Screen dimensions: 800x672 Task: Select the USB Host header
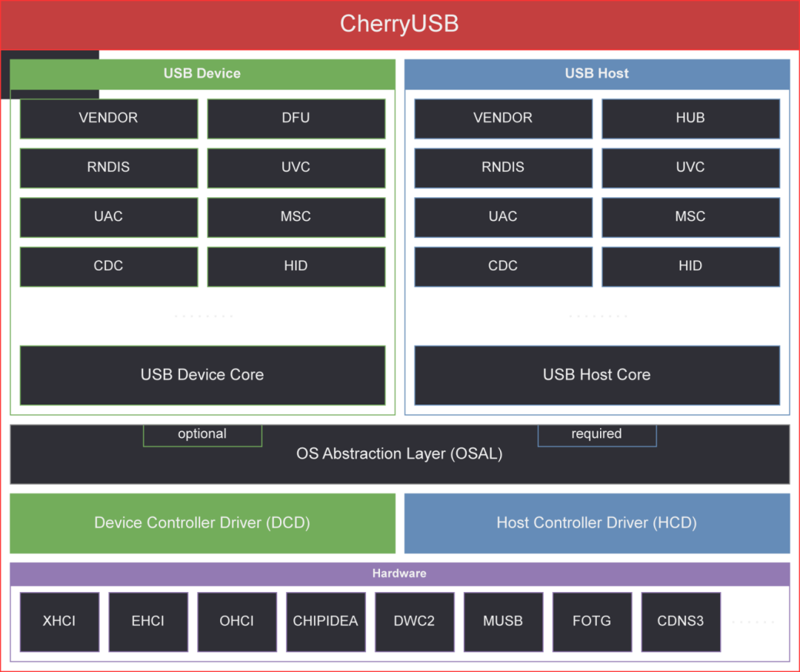point(597,74)
